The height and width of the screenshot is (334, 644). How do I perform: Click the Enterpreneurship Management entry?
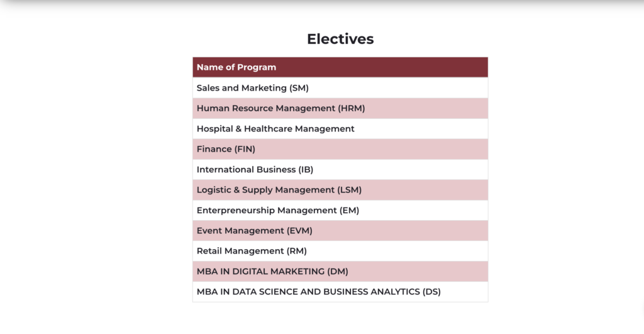[277, 210]
